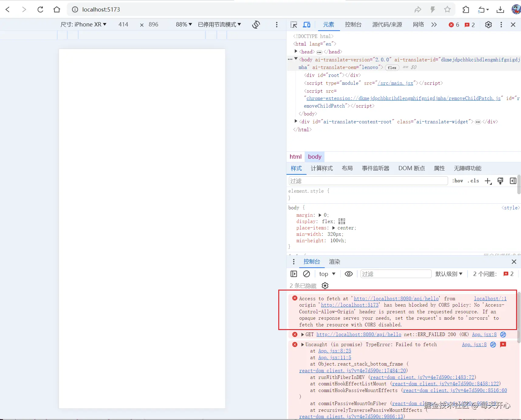The height and width of the screenshot is (420, 521).
Task: Open the downloads icon in browser toolbar
Action: [x=500, y=10]
